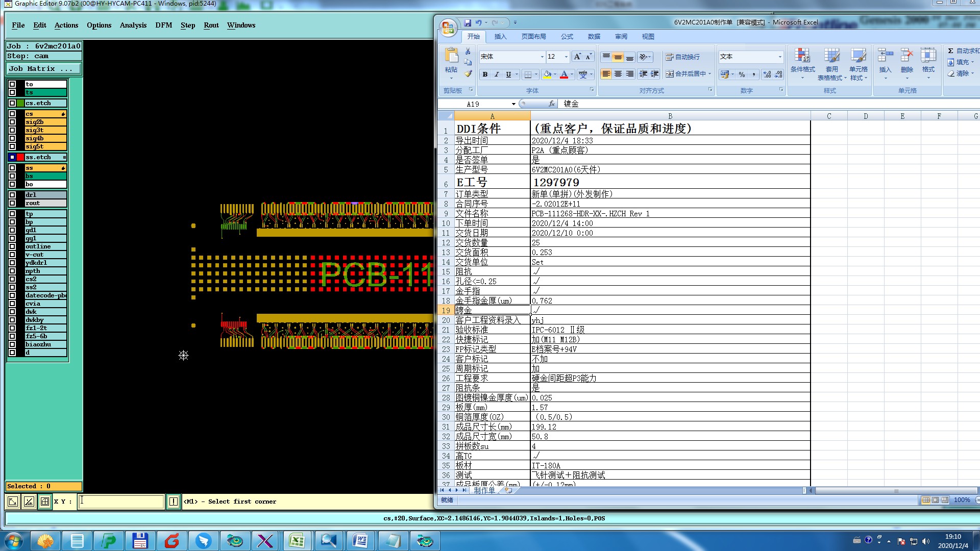This screenshot has height=551, width=980.
Task: Open the DFM menu in Graphic Editor
Action: coord(163,25)
